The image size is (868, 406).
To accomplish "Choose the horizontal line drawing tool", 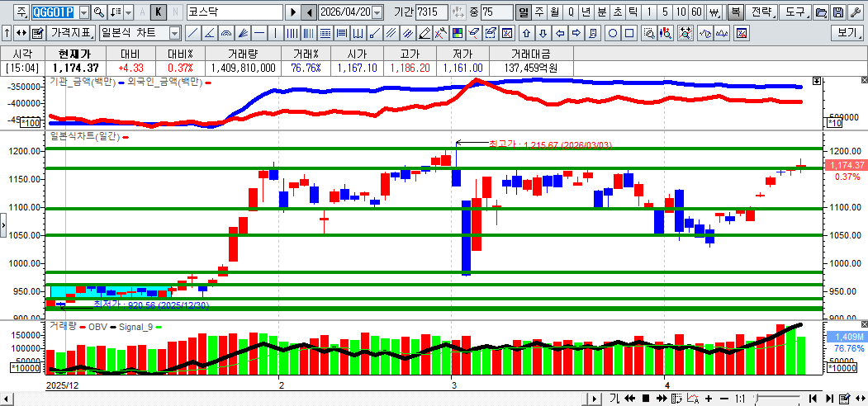I will (x=260, y=33).
